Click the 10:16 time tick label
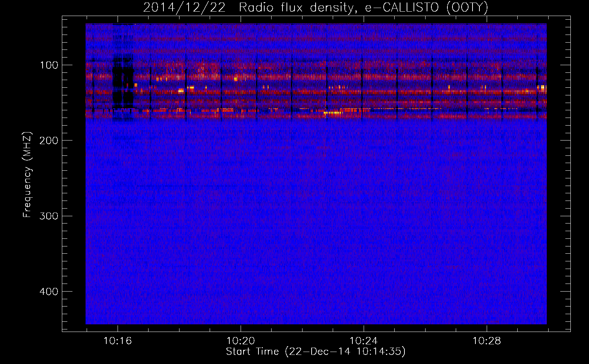The width and height of the screenshot is (589, 364). click(x=118, y=341)
